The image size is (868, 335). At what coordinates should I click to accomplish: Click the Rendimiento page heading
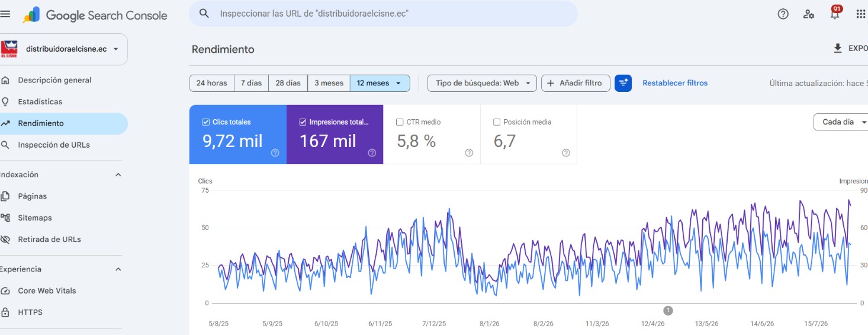tap(223, 49)
